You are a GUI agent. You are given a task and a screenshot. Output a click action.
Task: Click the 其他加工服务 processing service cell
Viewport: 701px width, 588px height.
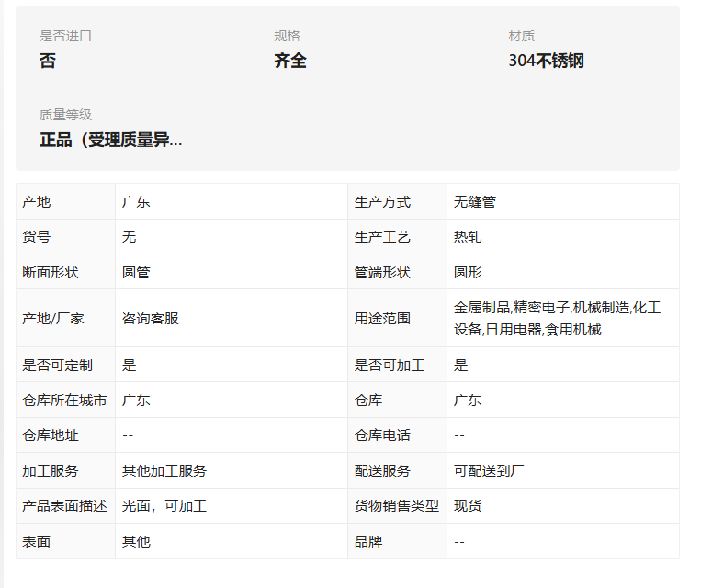point(232,470)
